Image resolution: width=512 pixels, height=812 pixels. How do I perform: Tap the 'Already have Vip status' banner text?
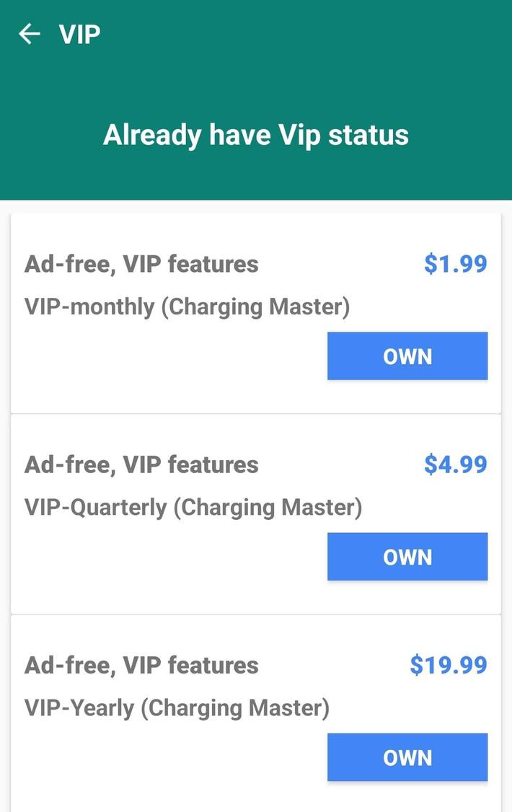coord(256,135)
